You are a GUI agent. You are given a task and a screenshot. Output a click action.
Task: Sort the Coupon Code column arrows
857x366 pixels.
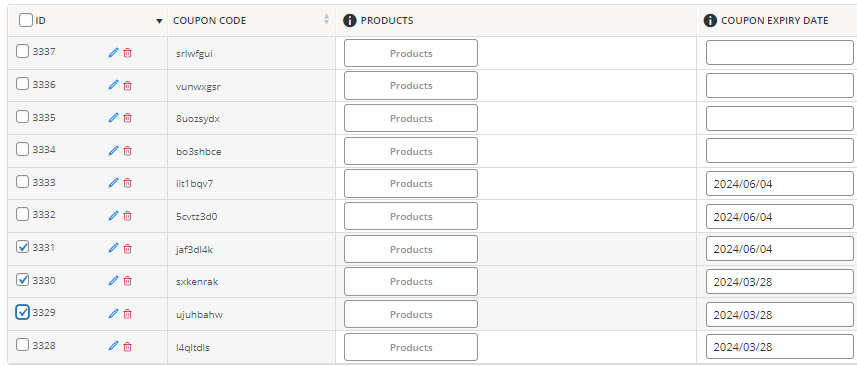click(326, 19)
